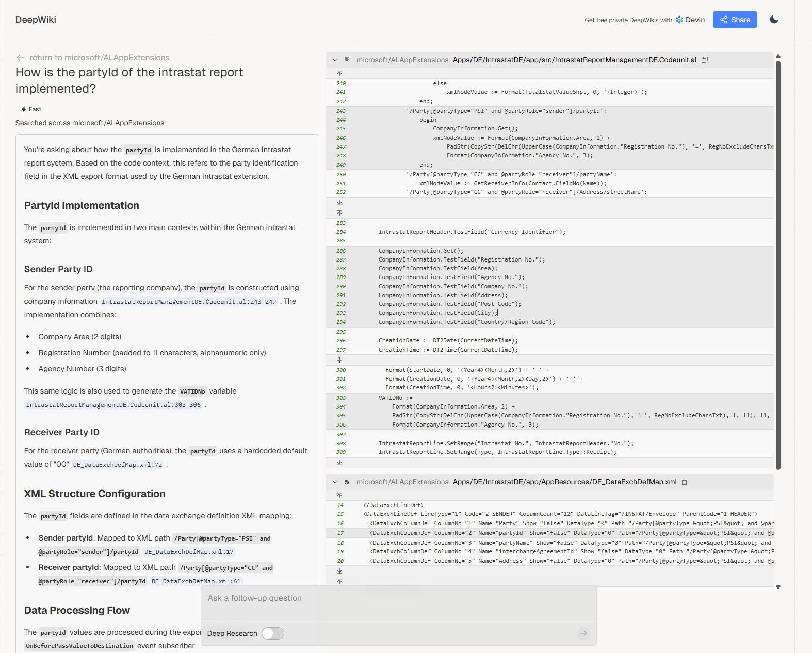
Task: Open reference DE_DataExchDefMap.xml:17
Action: pos(189,552)
